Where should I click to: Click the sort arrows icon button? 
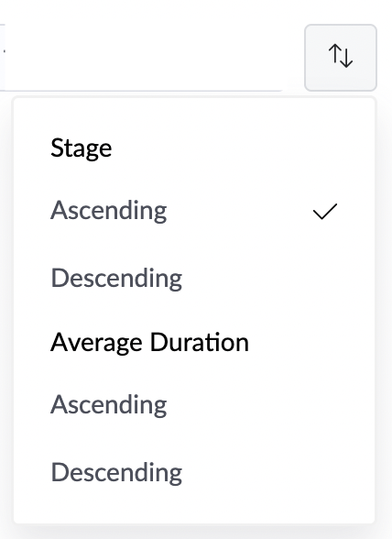point(341,58)
